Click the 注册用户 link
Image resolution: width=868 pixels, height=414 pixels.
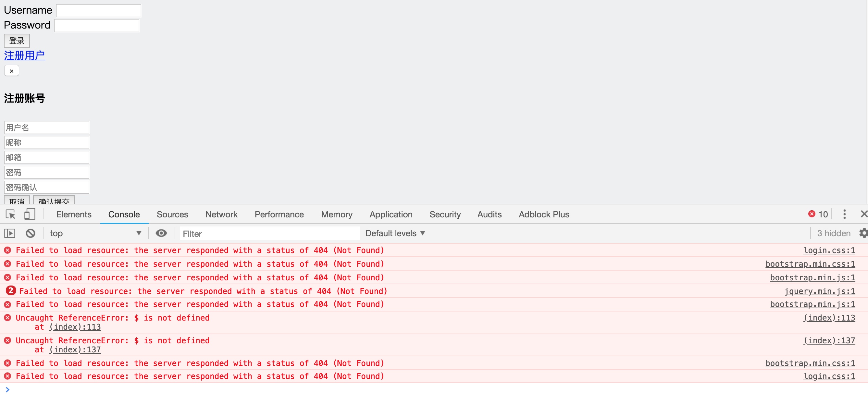pyautogui.click(x=25, y=55)
